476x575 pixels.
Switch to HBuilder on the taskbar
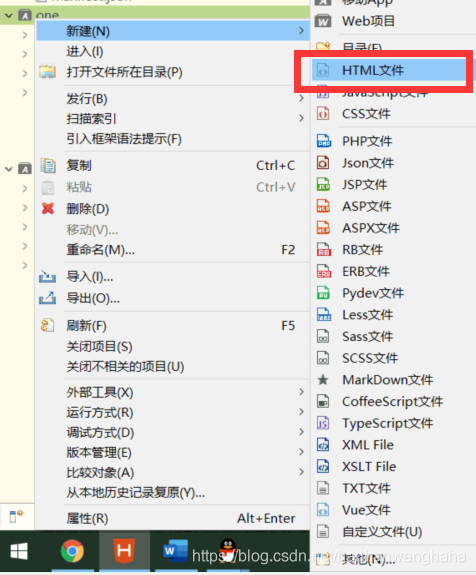coord(124,551)
